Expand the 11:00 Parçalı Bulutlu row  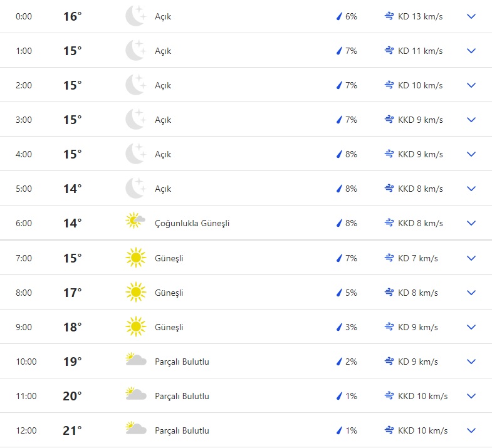tap(471, 396)
